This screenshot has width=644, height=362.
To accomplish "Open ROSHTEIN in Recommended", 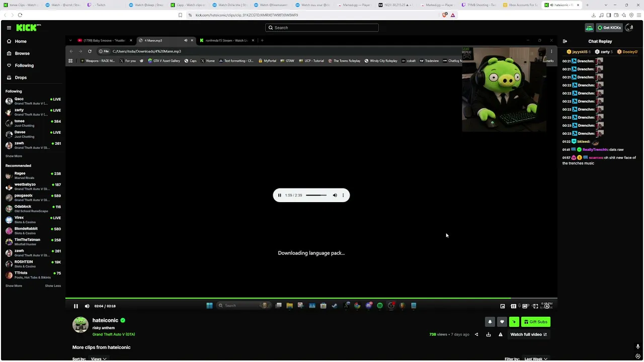I will pyautogui.click(x=33, y=264).
